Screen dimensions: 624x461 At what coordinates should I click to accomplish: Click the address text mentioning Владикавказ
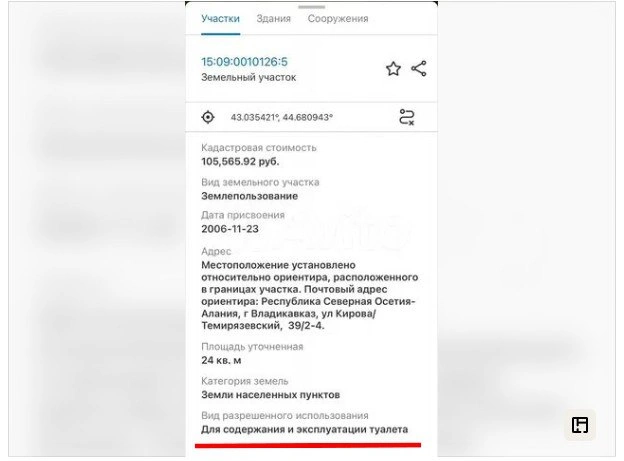pyautogui.click(x=310, y=295)
